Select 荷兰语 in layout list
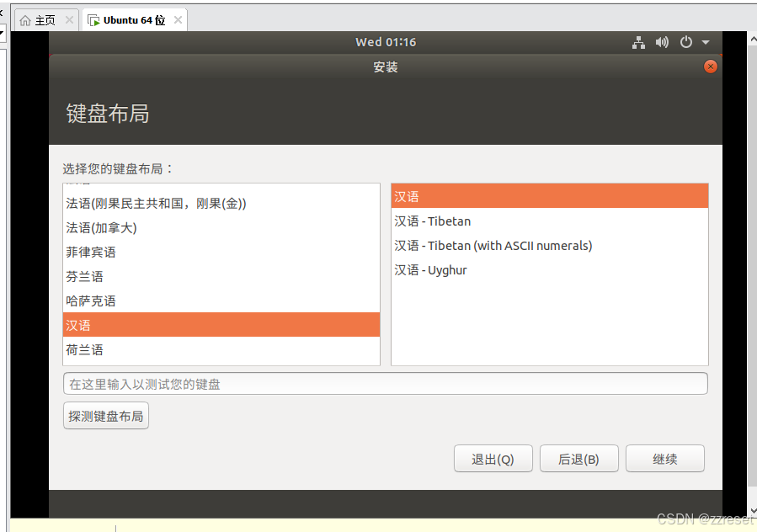757x532 pixels. tap(221, 349)
